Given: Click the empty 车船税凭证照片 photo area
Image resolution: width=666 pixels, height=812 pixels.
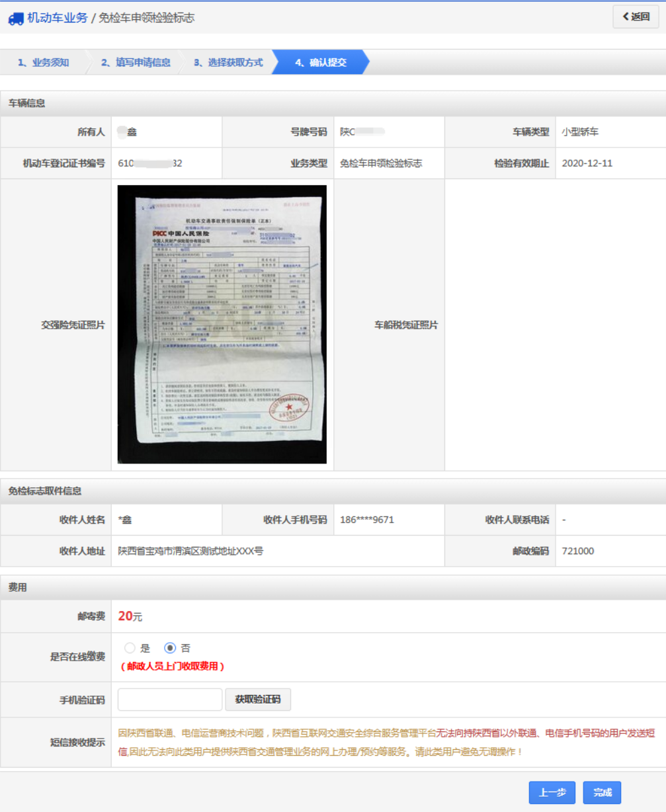Looking at the screenshot, I should pyautogui.click(x=554, y=324).
